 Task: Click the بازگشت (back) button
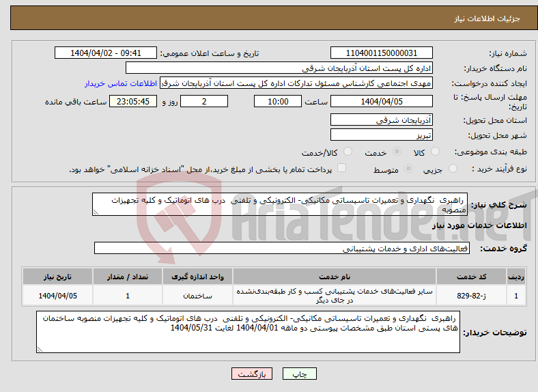[x=252, y=374]
